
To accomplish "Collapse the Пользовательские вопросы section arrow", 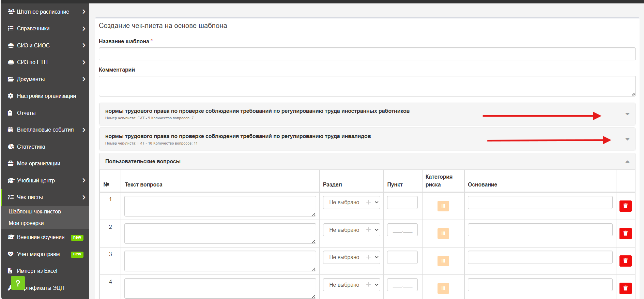I will pos(627,162).
